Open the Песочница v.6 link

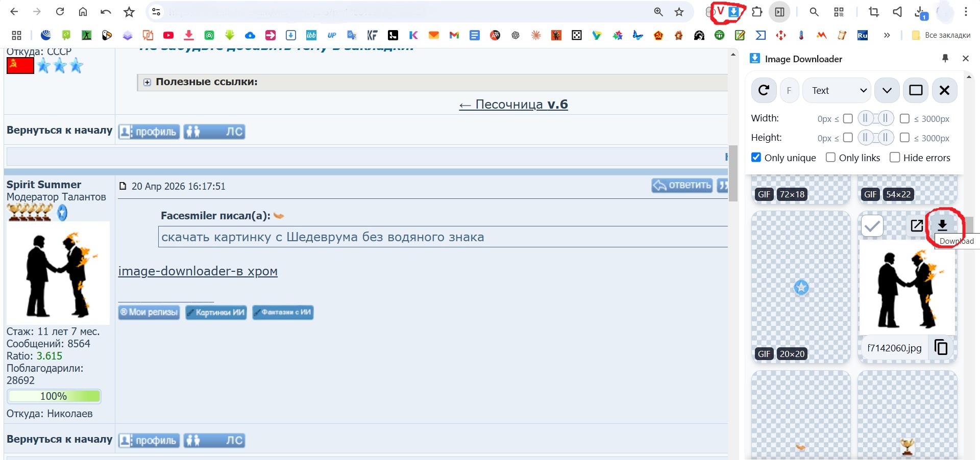(x=513, y=104)
